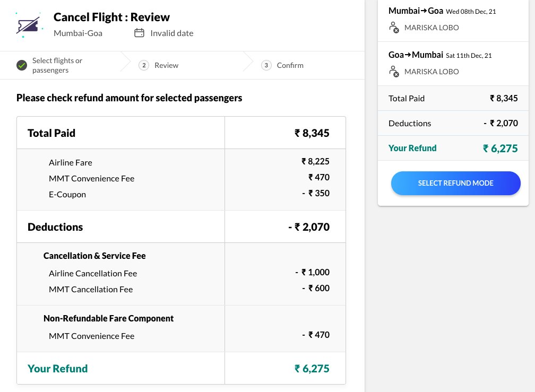The width and height of the screenshot is (535, 392).
Task: Click the step 2 circle icon
Action: 144,65
